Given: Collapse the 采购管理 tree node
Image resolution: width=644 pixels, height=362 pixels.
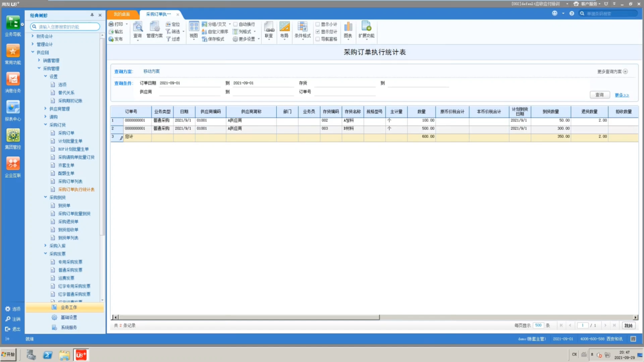Looking at the screenshot, I should [x=39, y=68].
